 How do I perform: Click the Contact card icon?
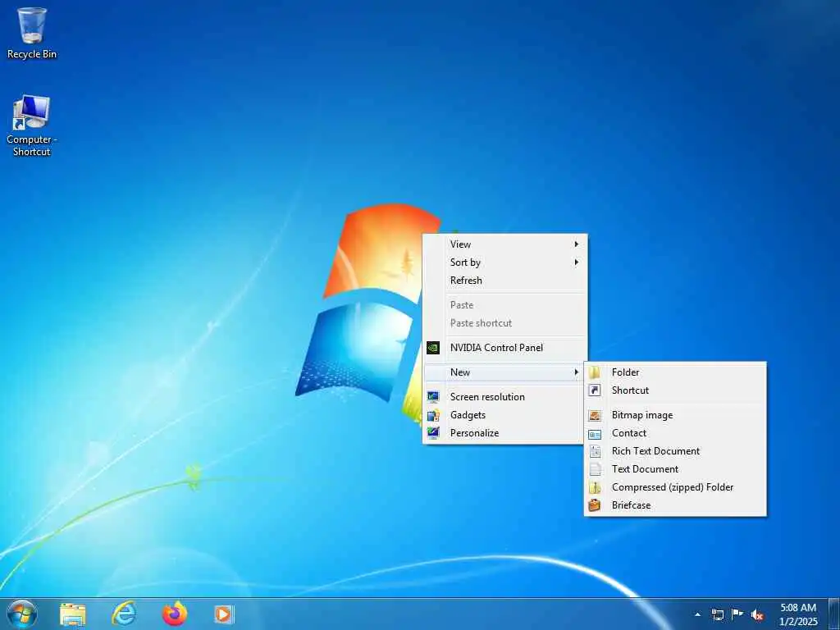coord(595,433)
